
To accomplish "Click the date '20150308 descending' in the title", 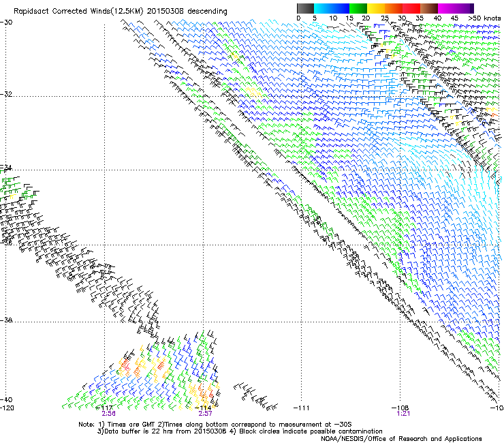I will [x=187, y=12].
